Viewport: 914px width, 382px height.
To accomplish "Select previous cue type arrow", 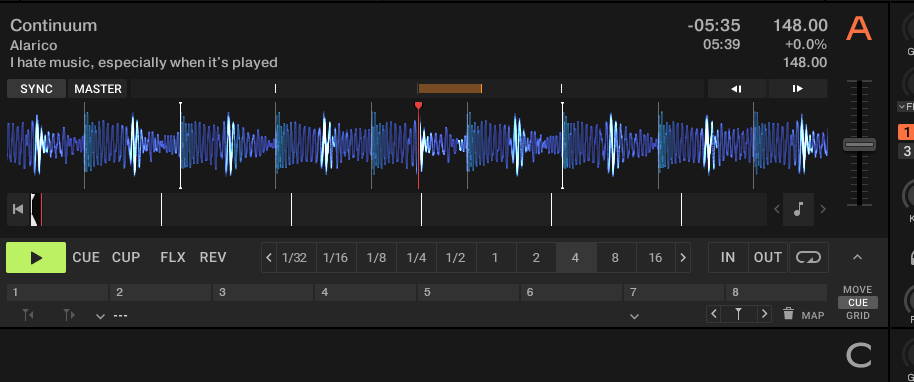I will [x=713, y=314].
